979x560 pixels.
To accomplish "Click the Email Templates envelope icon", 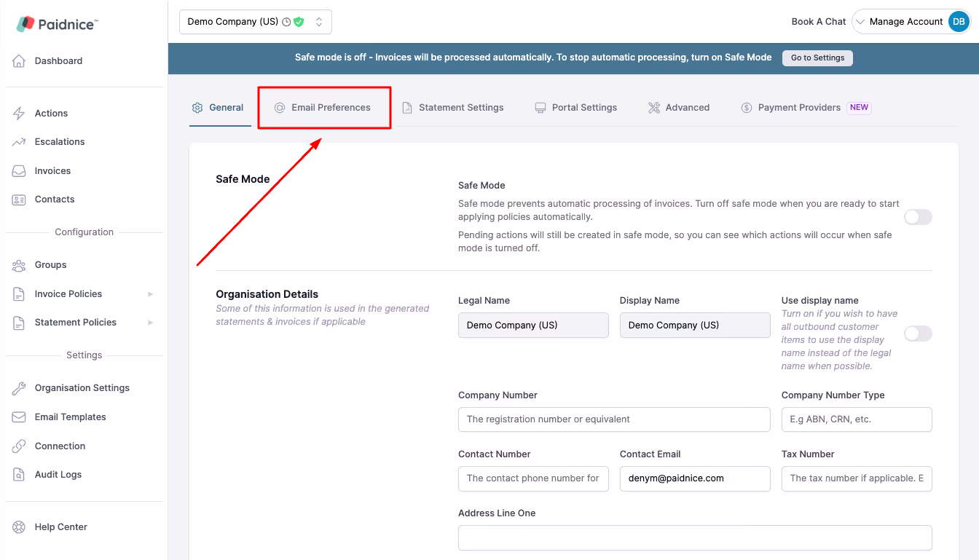I will pos(20,417).
